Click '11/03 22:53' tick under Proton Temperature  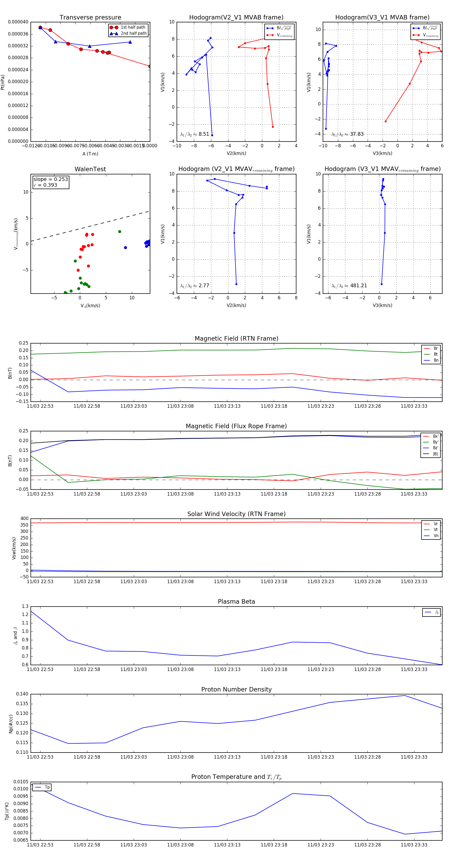pos(40,845)
